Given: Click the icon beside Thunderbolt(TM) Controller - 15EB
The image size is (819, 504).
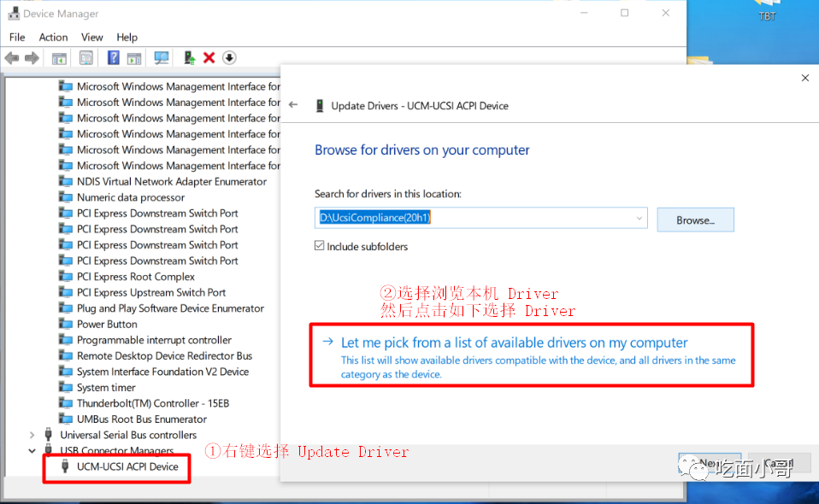Looking at the screenshot, I should [x=65, y=403].
